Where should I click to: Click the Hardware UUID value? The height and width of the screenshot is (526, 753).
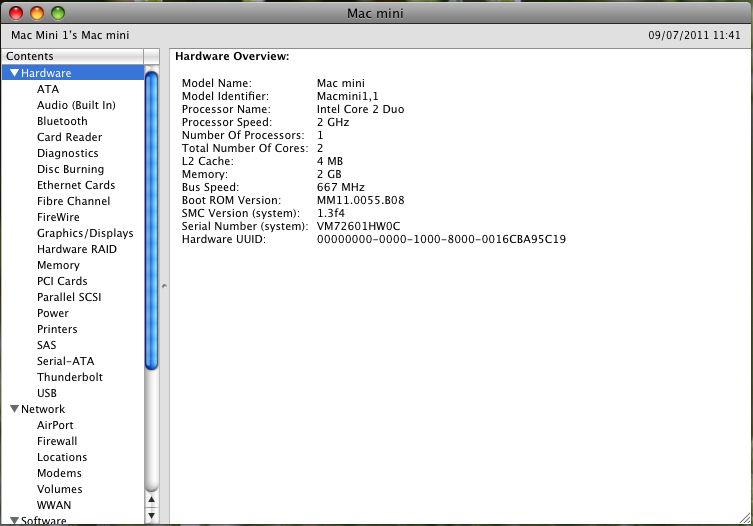[x=441, y=239]
